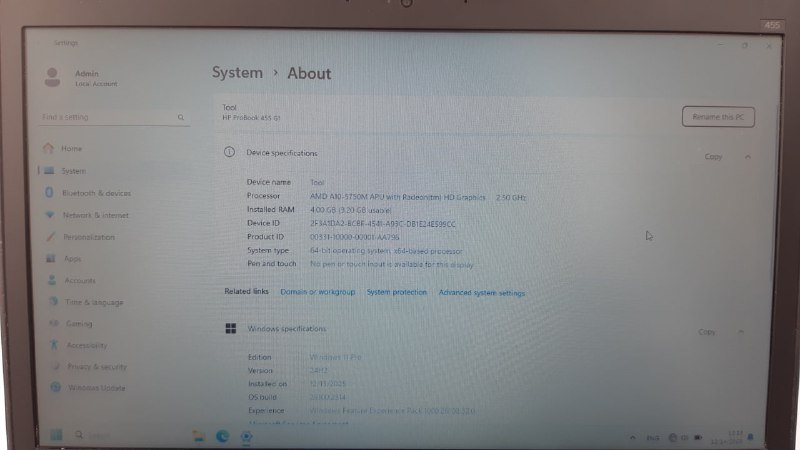The height and width of the screenshot is (450, 800).
Task: Click the Windows Update icon
Action: point(56,387)
